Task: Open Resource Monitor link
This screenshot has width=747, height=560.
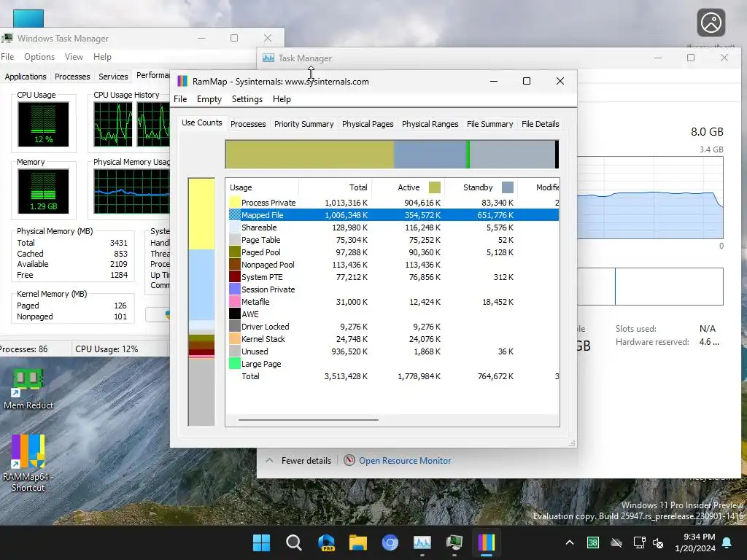Action: (404, 461)
